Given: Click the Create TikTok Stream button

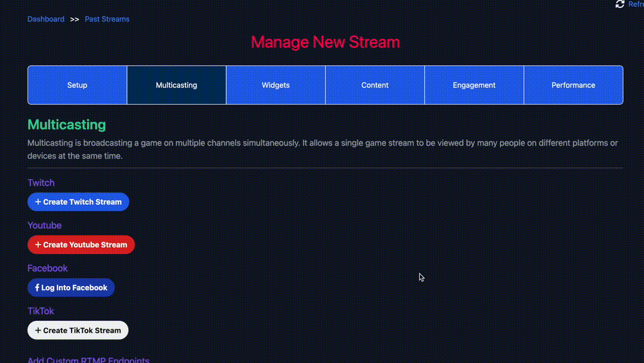Looking at the screenshot, I should 78,330.
